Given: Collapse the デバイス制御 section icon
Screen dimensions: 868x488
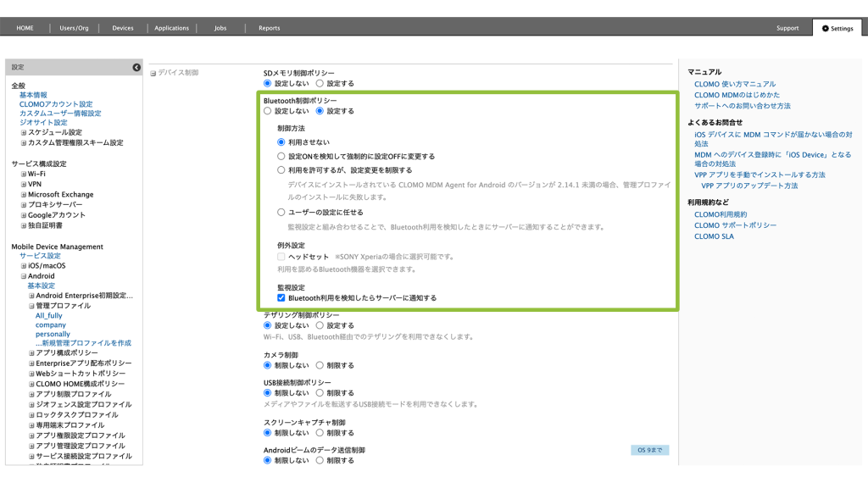Looking at the screenshot, I should tap(153, 74).
